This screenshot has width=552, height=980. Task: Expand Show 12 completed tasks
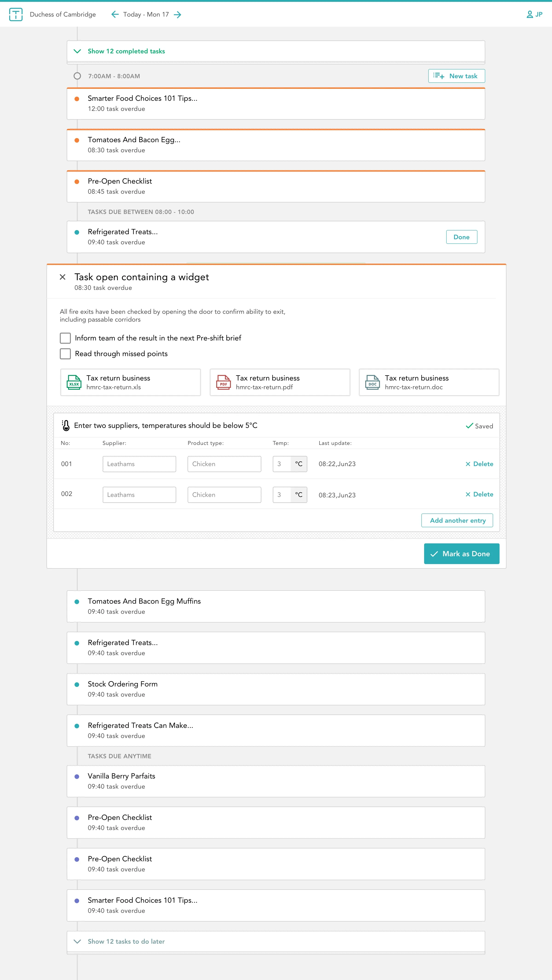pyautogui.click(x=126, y=51)
